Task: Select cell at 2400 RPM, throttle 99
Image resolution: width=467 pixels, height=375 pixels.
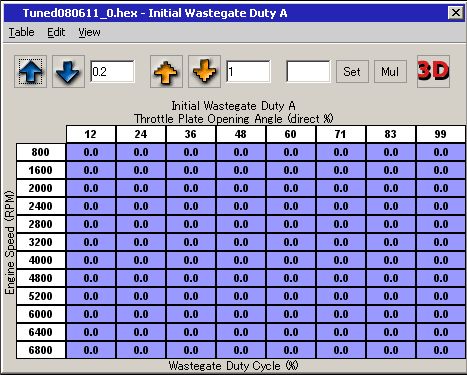Action: [441, 206]
